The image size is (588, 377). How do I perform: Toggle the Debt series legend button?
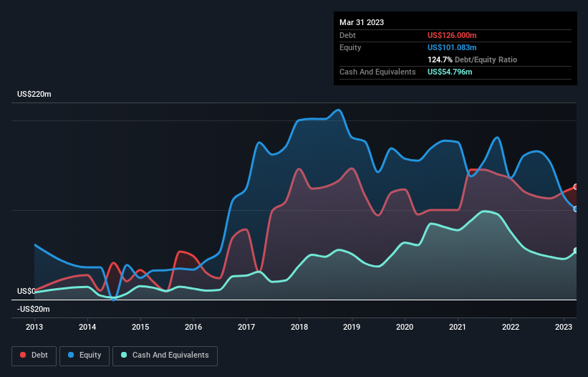pos(34,355)
